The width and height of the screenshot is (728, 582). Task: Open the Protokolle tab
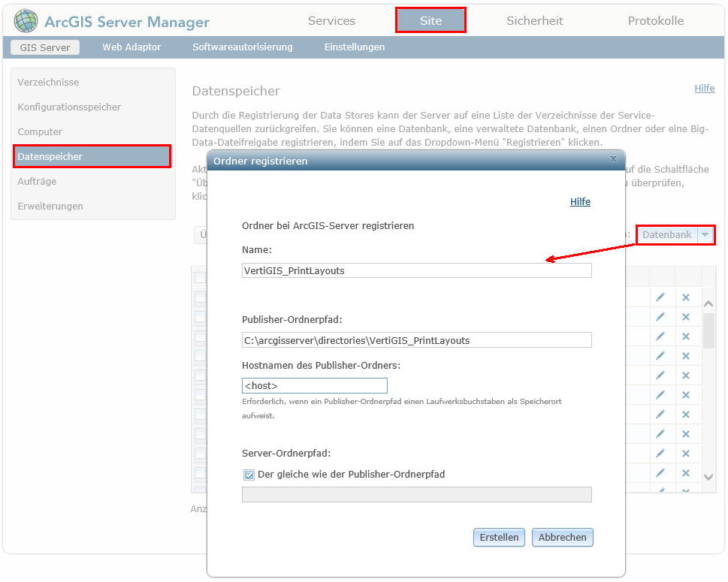point(654,21)
